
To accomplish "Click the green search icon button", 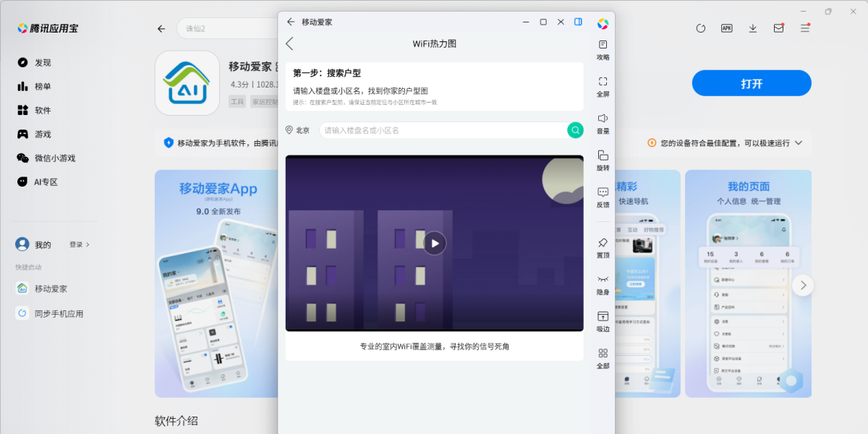I will 575,130.
